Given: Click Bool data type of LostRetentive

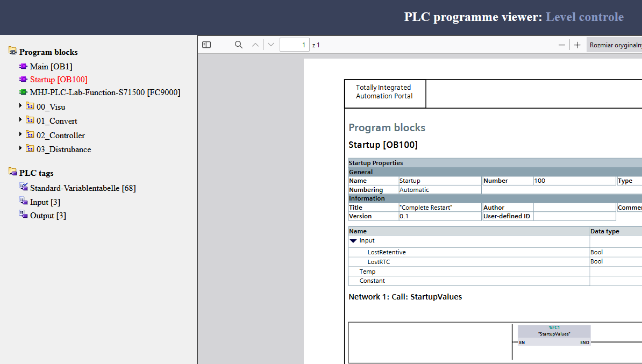Looking at the screenshot, I should tap(596, 252).
